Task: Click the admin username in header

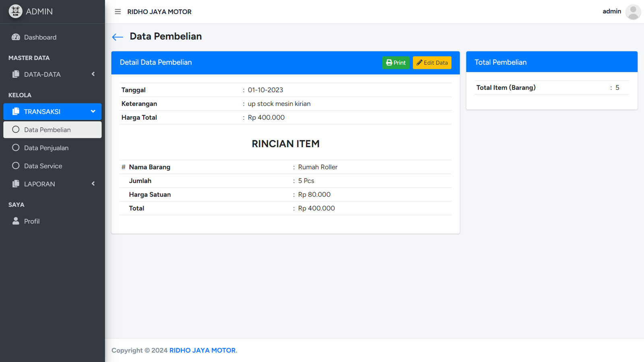Action: [611, 11]
